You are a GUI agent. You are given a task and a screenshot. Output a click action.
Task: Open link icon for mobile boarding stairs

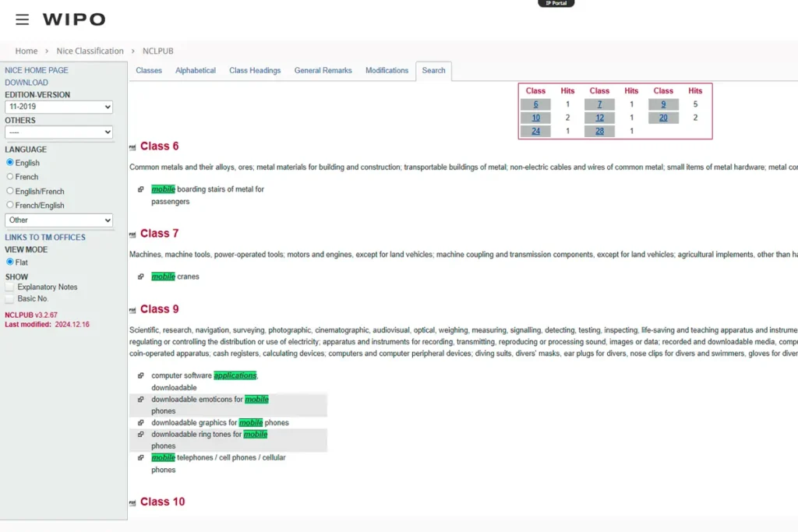(x=141, y=189)
